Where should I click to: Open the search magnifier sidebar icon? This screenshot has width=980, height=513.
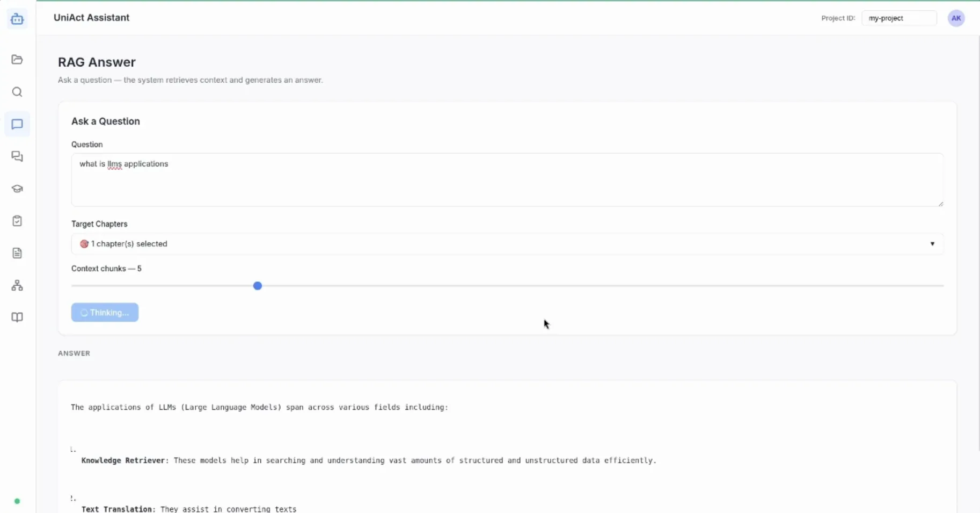pyautogui.click(x=17, y=92)
